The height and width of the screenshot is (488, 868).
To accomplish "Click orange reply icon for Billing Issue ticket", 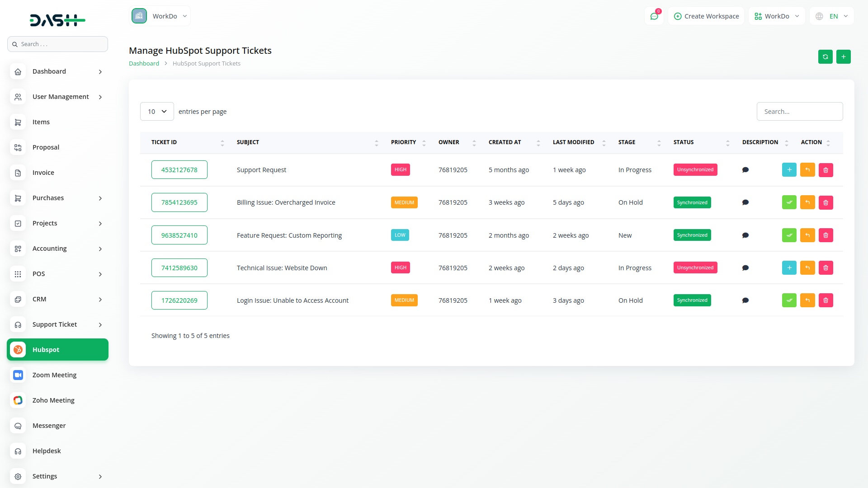I will point(807,202).
